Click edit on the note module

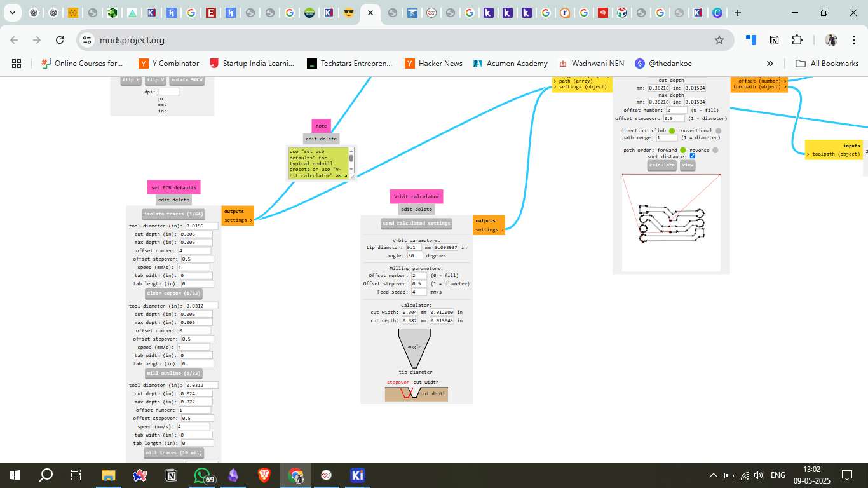tap(311, 139)
